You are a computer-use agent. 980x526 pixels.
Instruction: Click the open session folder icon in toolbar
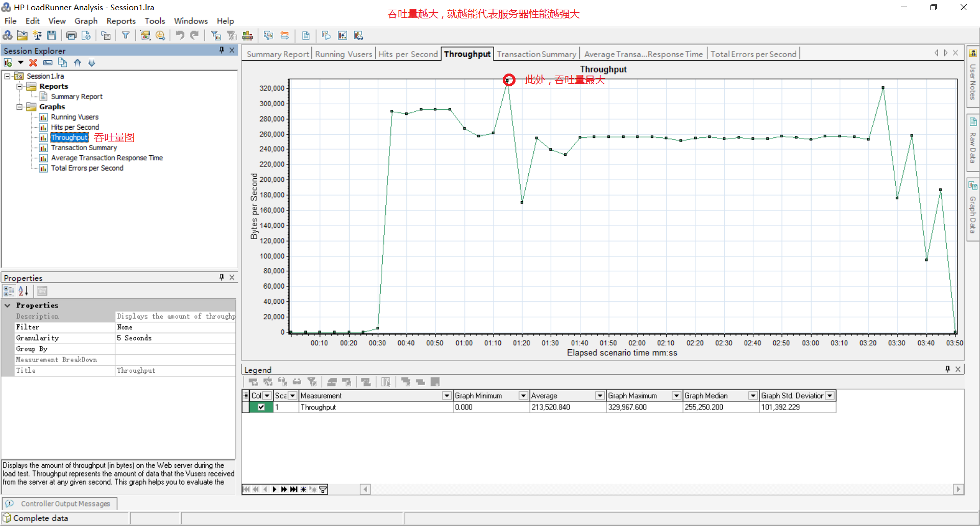tap(22, 35)
